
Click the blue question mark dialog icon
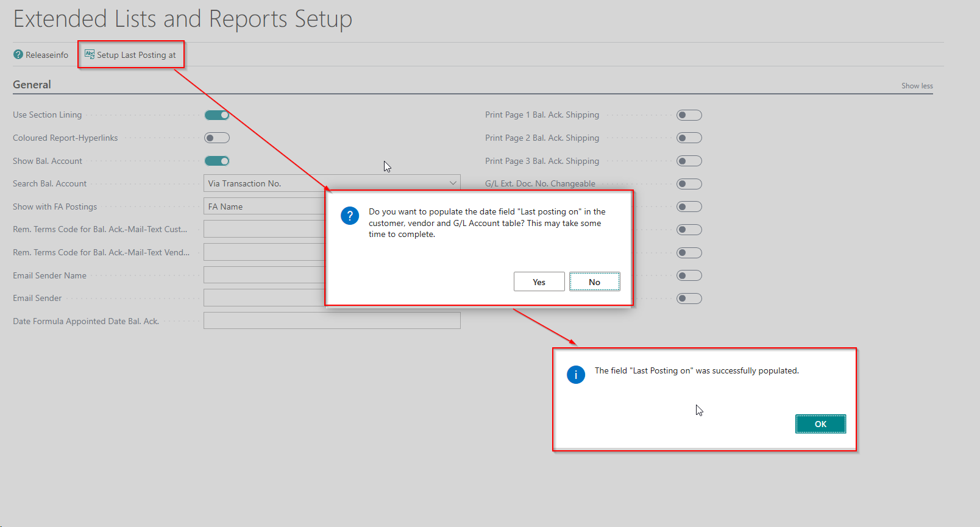coord(350,216)
